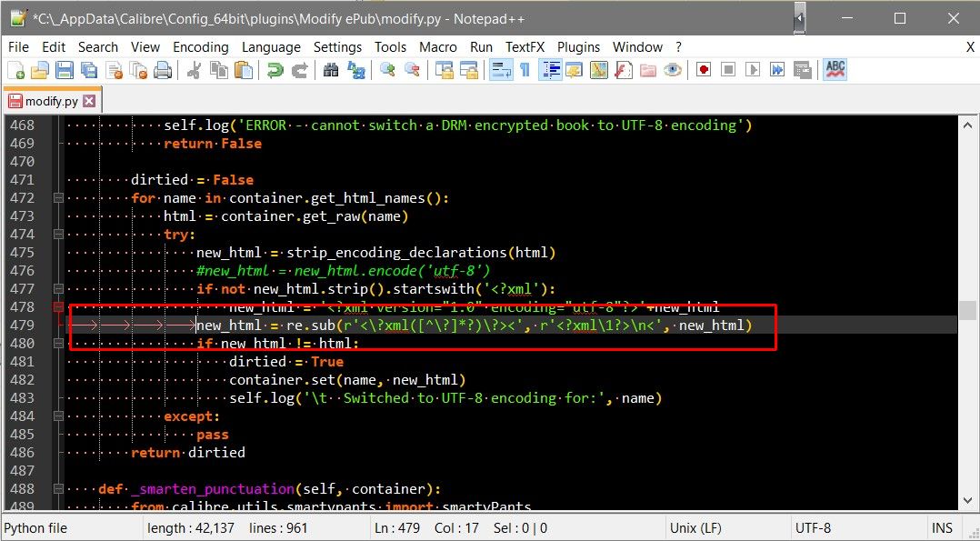Close the modify.py tab with its X
Image resolution: width=980 pixels, height=541 pixels.
[x=89, y=101]
